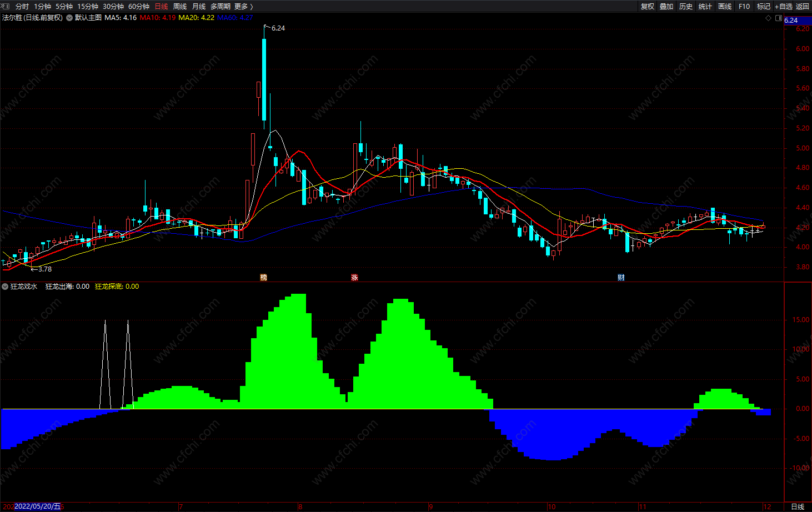Open the 榜 event marker on the chart
This screenshot has width=812, height=512.
(x=264, y=277)
